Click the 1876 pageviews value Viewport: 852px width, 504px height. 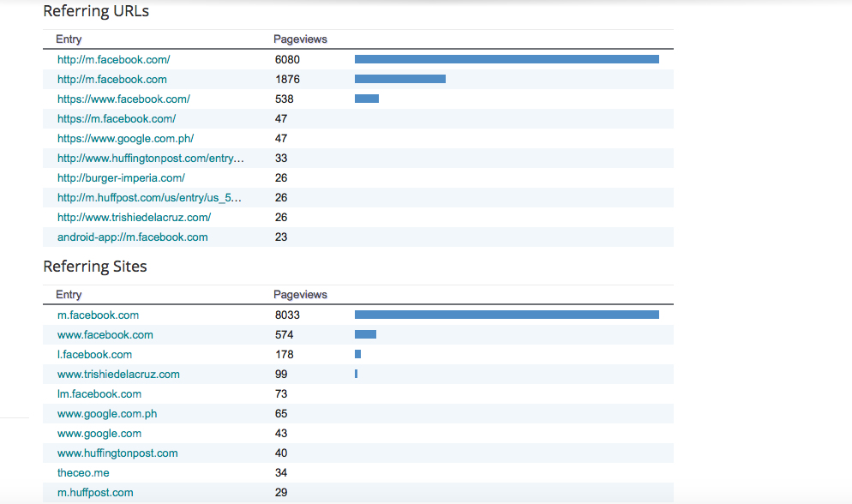coord(287,80)
